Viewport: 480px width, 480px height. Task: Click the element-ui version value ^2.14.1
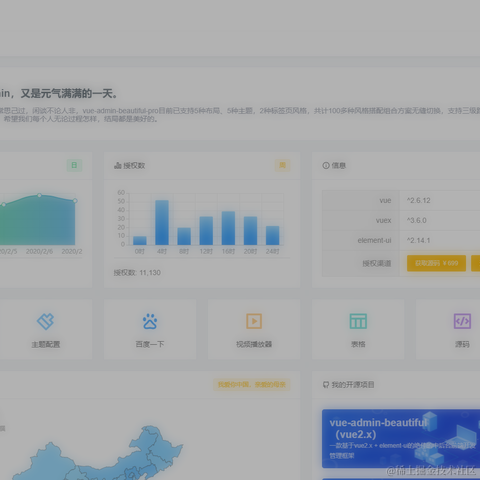(419, 240)
